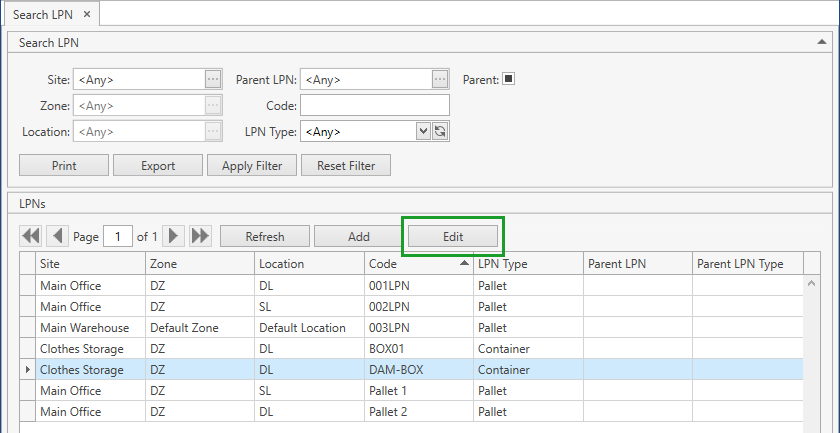Refresh the LPN Type list icon
Image resolution: width=840 pixels, height=433 pixels.
click(x=439, y=131)
